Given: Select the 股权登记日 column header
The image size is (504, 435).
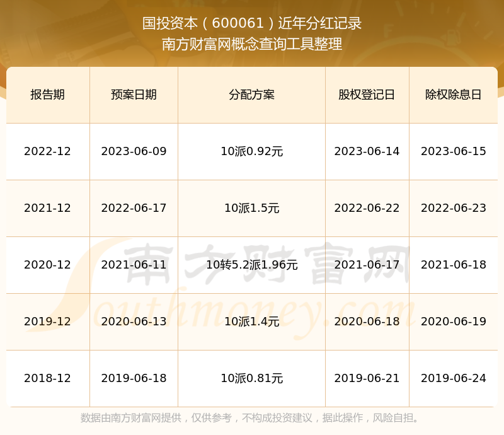Looking at the screenshot, I should pos(367,95).
